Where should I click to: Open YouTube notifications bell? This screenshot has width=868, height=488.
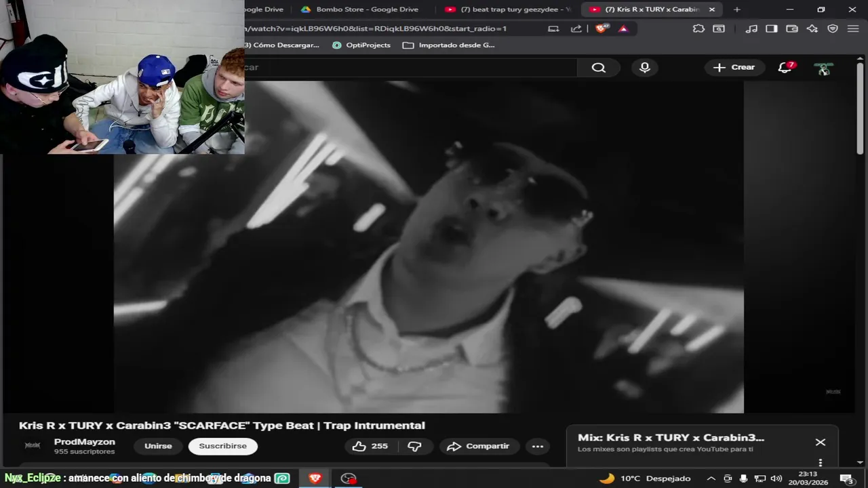(x=785, y=67)
